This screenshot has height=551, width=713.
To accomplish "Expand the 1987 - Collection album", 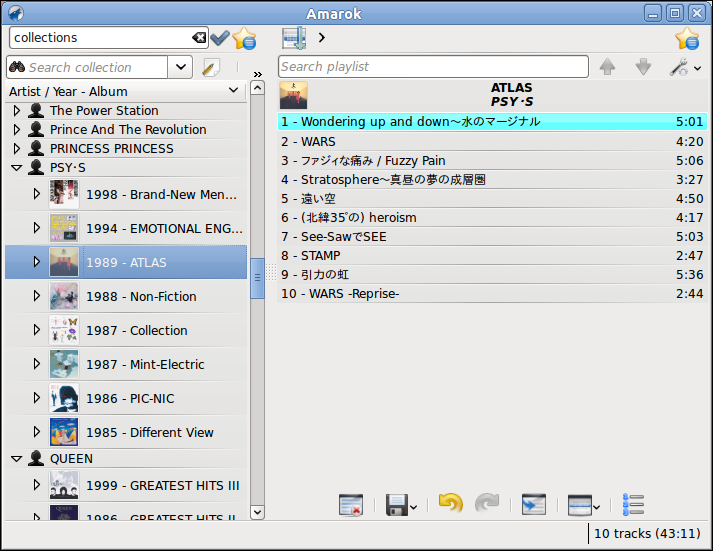I will click(x=37, y=330).
